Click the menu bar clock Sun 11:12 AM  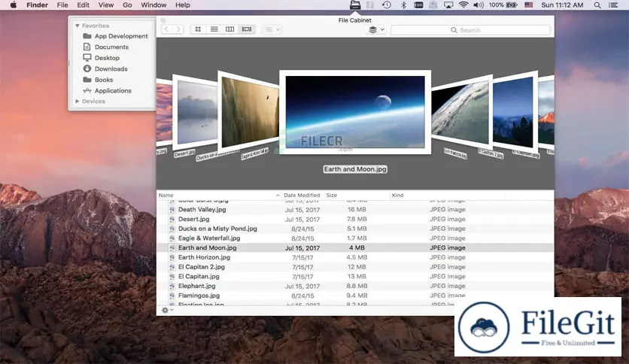[562, 5]
